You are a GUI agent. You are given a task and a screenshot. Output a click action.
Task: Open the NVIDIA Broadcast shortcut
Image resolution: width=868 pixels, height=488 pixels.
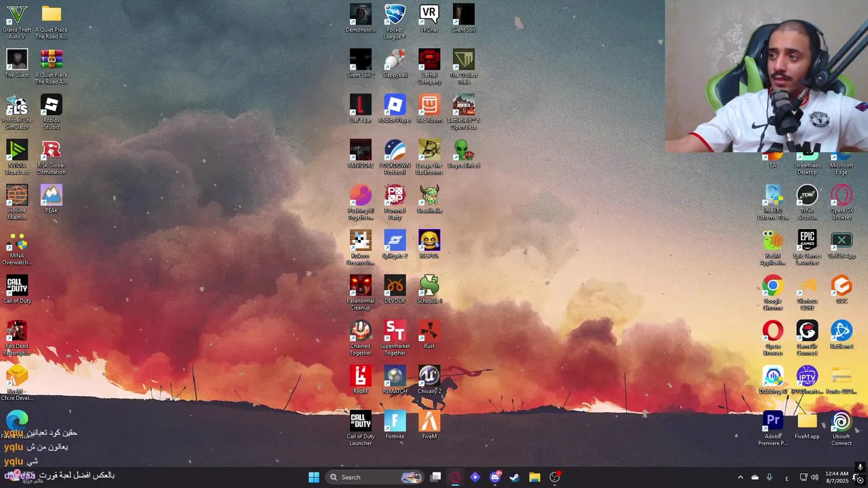(17, 158)
